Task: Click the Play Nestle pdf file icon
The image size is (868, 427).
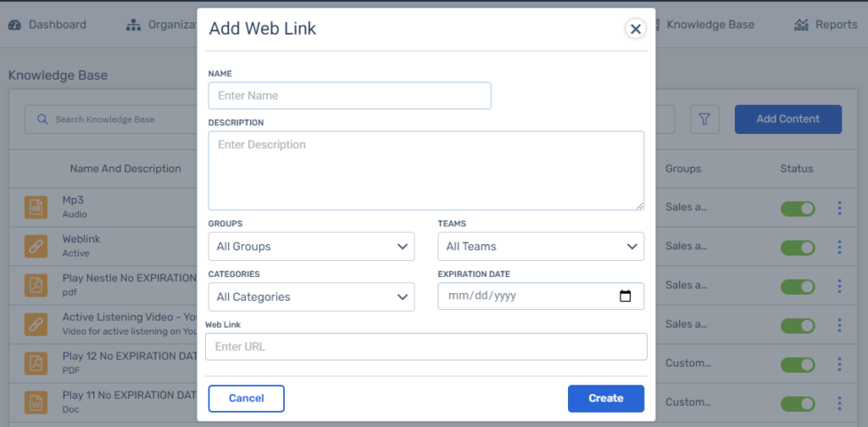Action: 36,285
